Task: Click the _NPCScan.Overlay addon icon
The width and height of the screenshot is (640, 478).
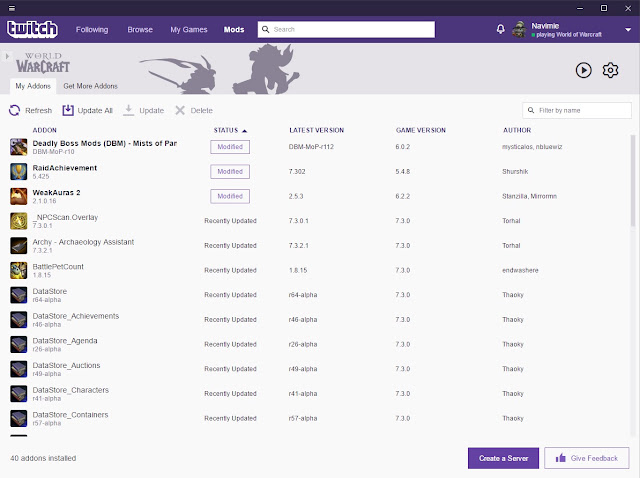Action: (18, 221)
